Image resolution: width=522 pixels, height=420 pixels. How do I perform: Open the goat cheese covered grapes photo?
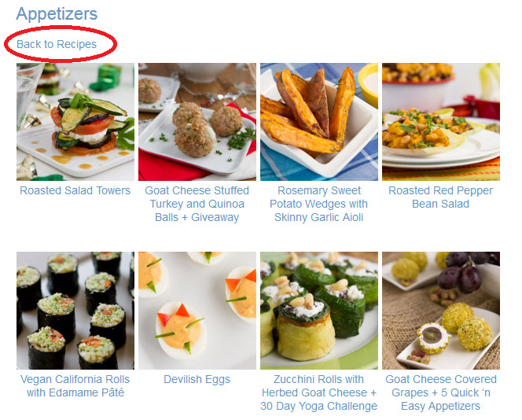click(x=441, y=311)
